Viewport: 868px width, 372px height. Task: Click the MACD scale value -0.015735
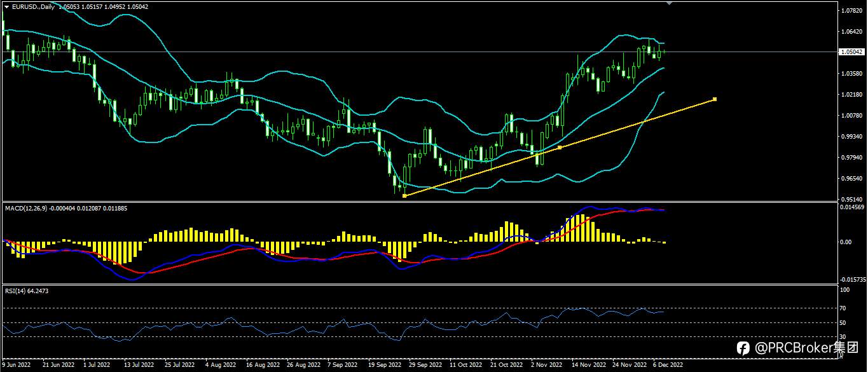[852, 279]
